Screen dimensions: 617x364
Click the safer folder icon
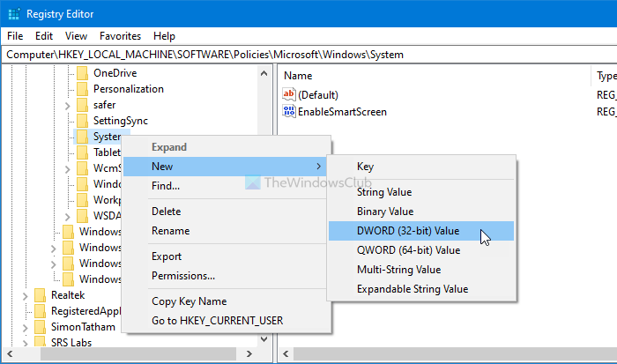[82, 105]
